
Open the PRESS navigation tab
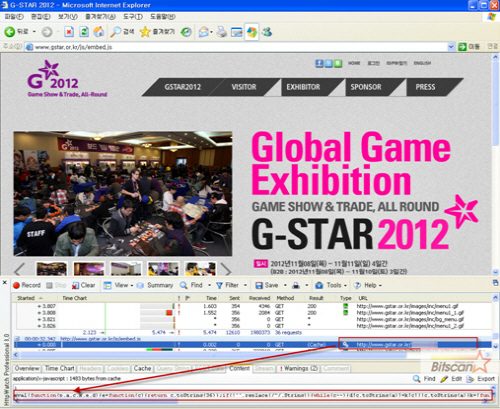(x=425, y=87)
